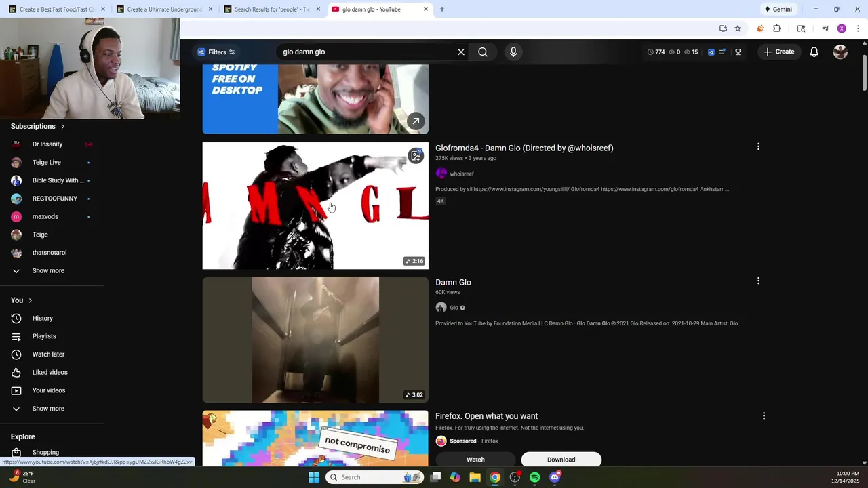Open vidIQ list icon with blue dot

click(x=722, y=52)
